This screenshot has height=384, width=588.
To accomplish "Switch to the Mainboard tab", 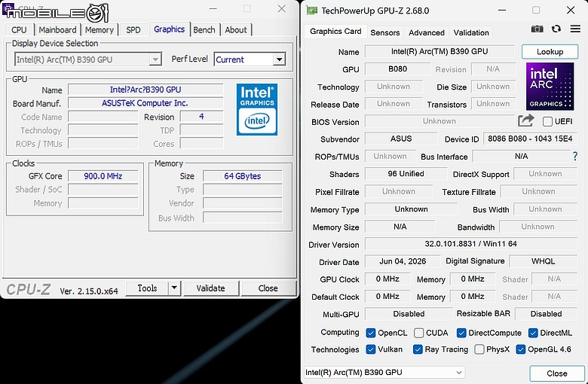I will pos(57,29).
